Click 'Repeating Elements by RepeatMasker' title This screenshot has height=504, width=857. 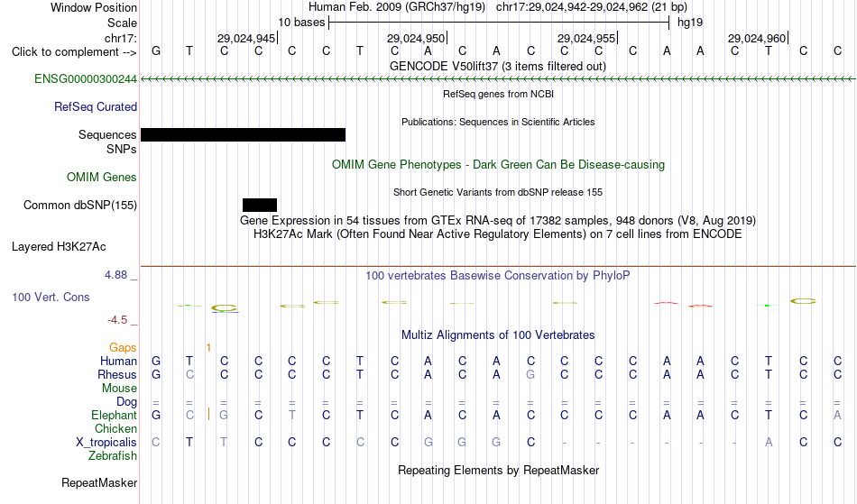point(499,470)
